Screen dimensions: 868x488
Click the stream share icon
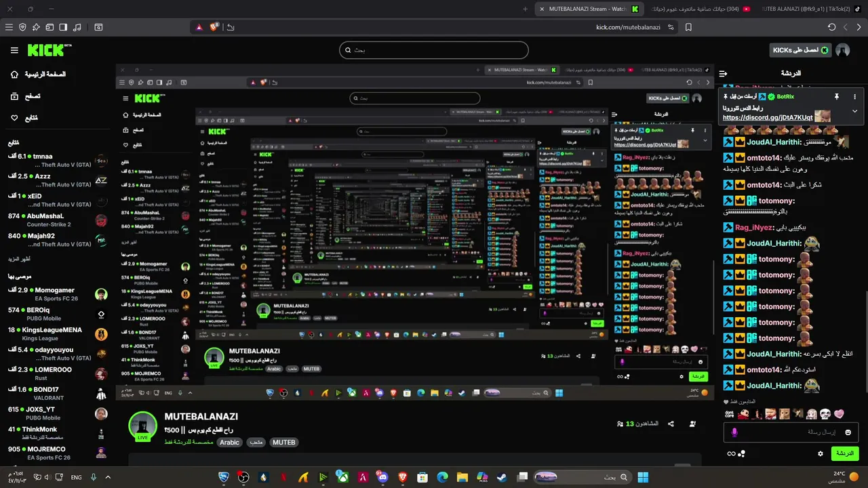click(671, 424)
